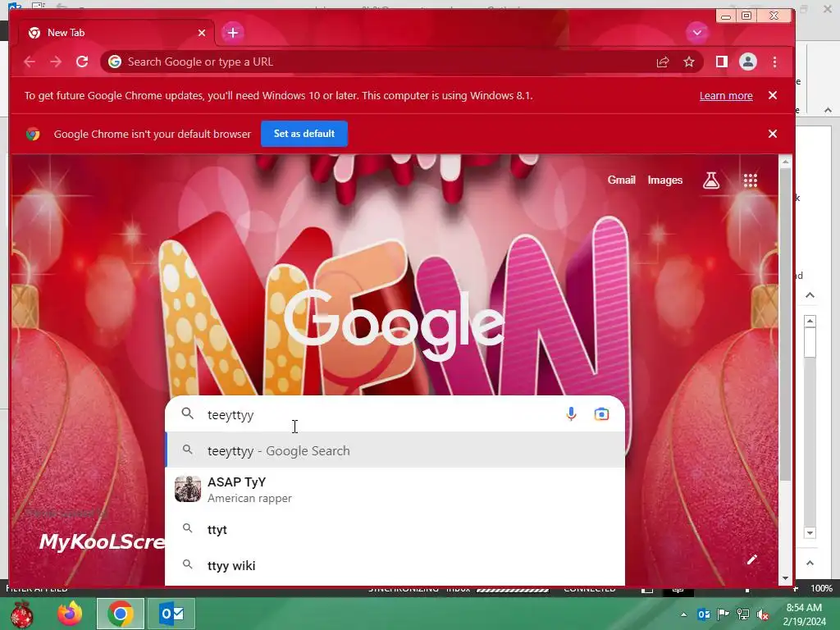This screenshot has height=630, width=840.
Task: Dismiss the Windows 8.1 update notice
Action: point(773,95)
